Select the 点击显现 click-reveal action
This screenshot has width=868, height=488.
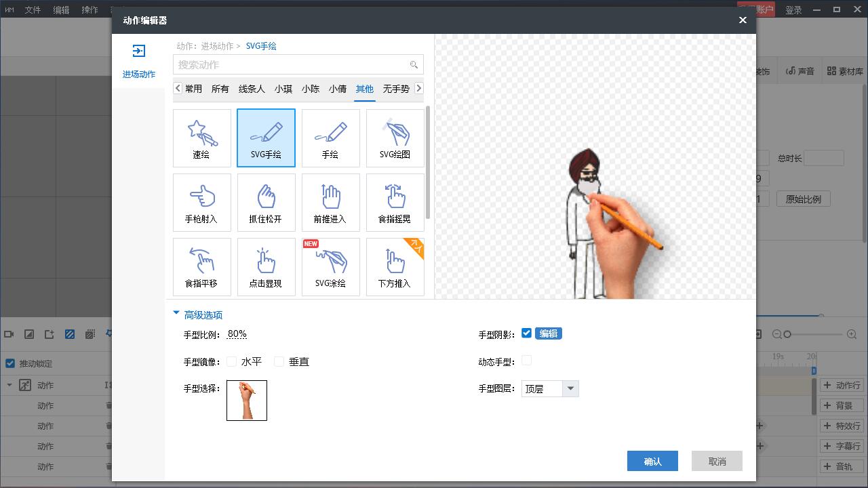[266, 266]
